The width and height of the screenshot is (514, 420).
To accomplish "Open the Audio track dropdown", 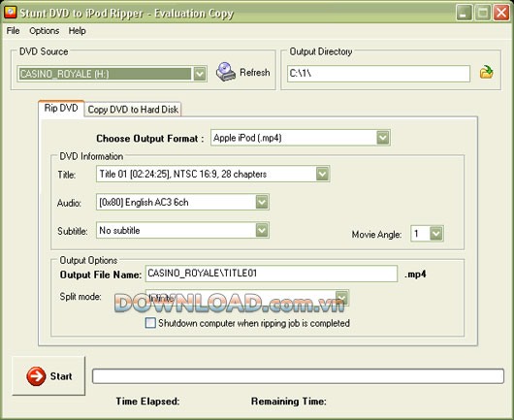I will (x=262, y=202).
